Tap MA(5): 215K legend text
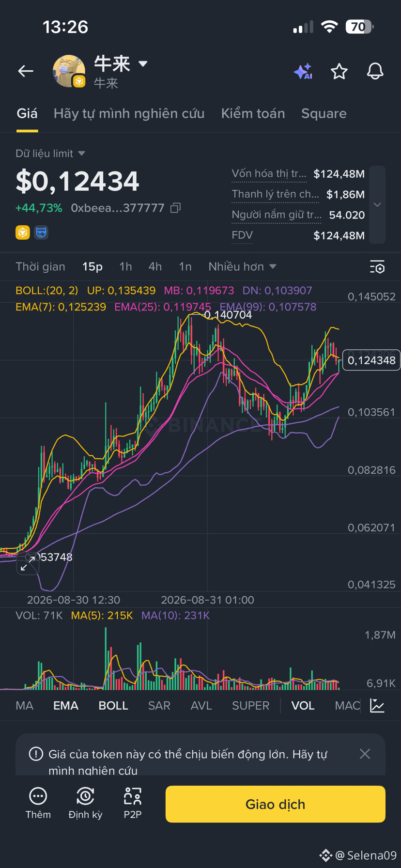 tap(102, 616)
